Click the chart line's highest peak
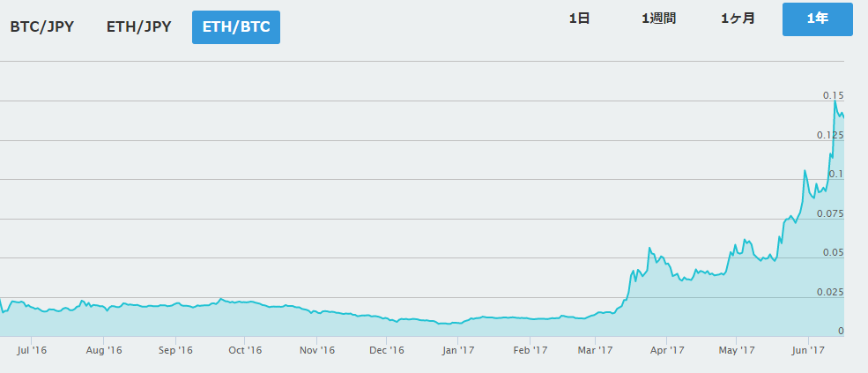Image resolution: width=868 pixels, height=373 pixels. point(835,102)
